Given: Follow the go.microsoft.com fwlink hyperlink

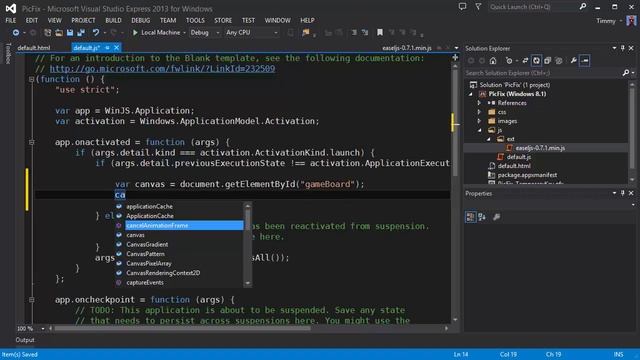Looking at the screenshot, I should pyautogui.click(x=162, y=69).
